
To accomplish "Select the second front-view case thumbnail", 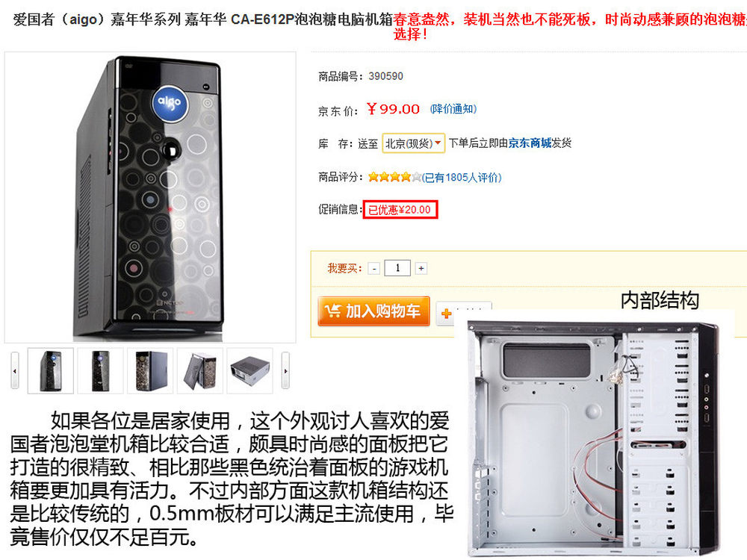I will 101,370.
